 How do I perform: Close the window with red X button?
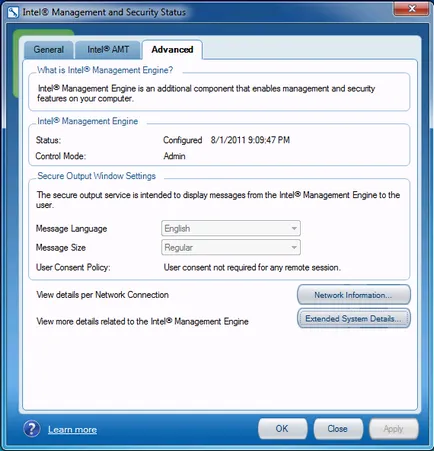(412, 9)
